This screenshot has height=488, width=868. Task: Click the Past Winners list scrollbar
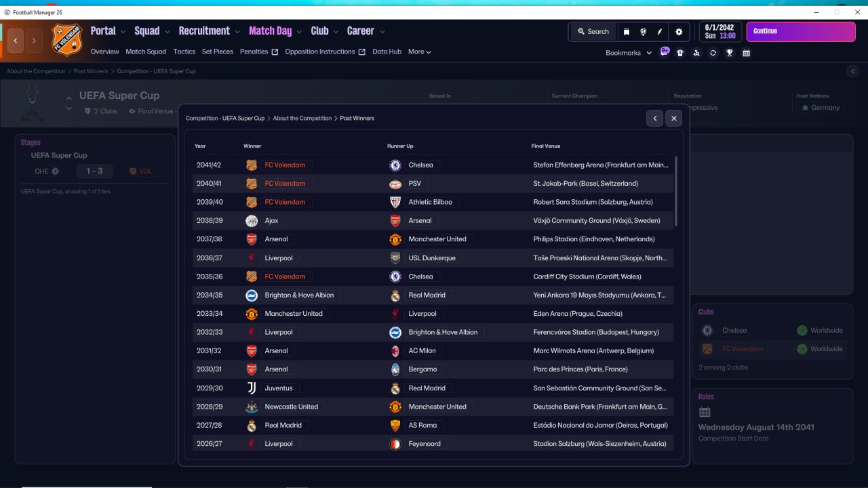[x=675, y=191]
